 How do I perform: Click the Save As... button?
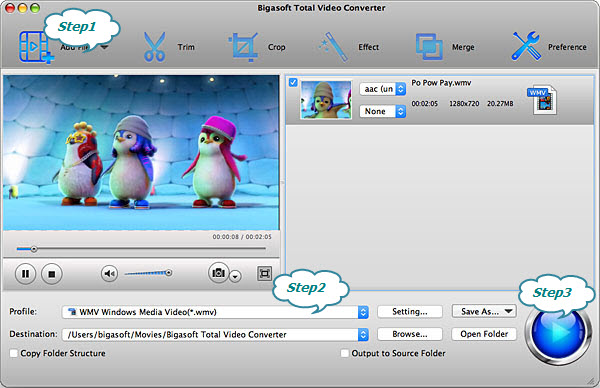[x=484, y=311]
